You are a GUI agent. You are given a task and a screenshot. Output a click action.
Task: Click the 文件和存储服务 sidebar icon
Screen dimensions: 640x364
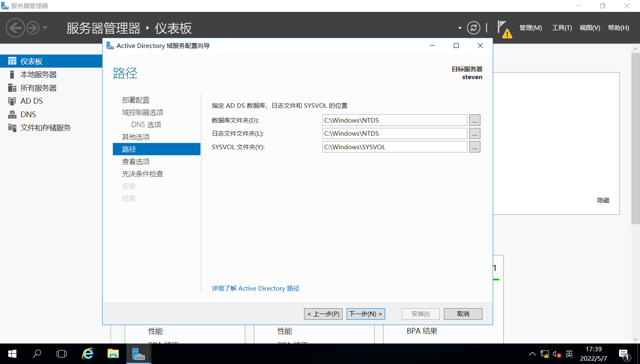[x=12, y=127]
